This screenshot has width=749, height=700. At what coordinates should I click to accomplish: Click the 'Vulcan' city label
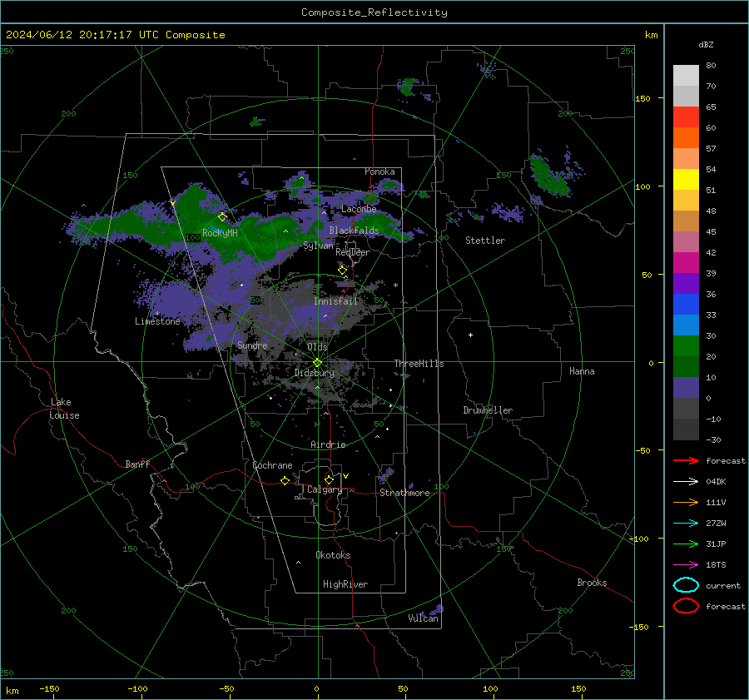point(423,618)
